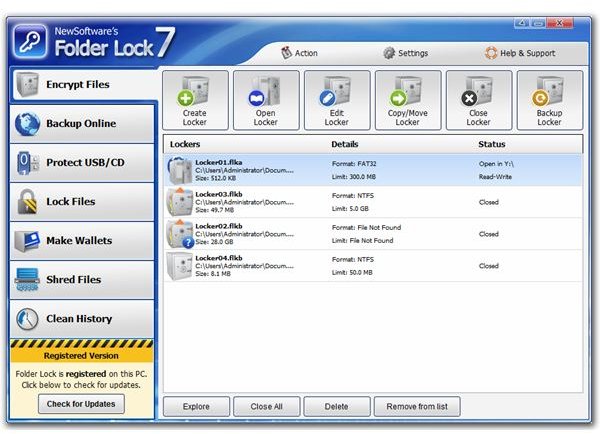Click the 'Open in Y:\' status text
The width and height of the screenshot is (600, 434).
[x=496, y=164]
